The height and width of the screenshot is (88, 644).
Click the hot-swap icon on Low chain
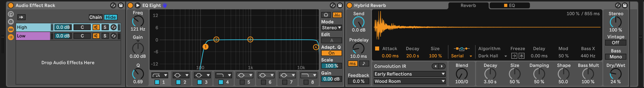tap(114, 36)
